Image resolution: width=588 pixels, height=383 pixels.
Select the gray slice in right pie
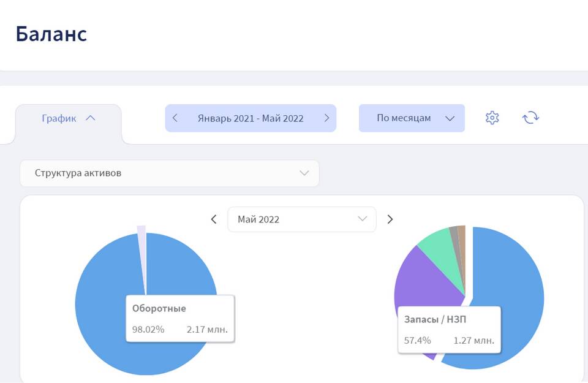455,240
